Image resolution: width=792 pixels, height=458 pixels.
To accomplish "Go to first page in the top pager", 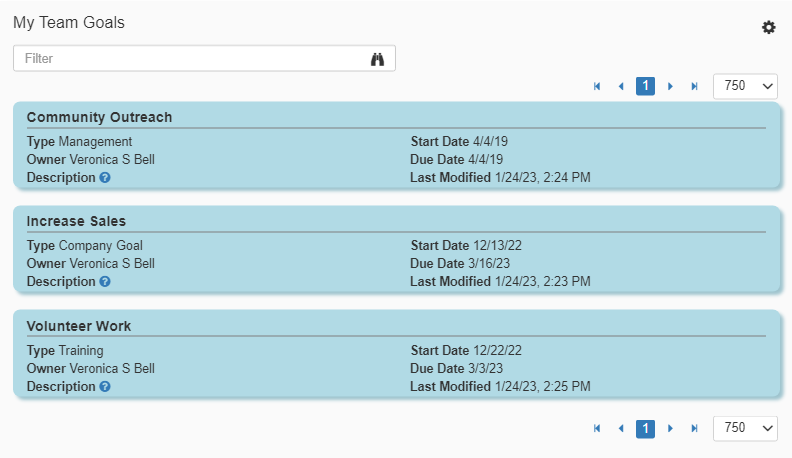I will pyautogui.click(x=597, y=86).
